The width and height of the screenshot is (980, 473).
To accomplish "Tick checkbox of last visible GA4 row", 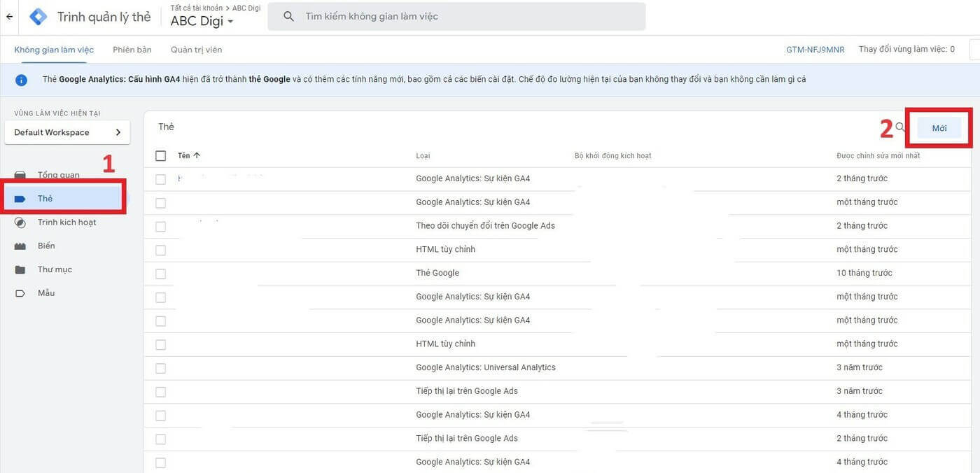I will (x=161, y=463).
